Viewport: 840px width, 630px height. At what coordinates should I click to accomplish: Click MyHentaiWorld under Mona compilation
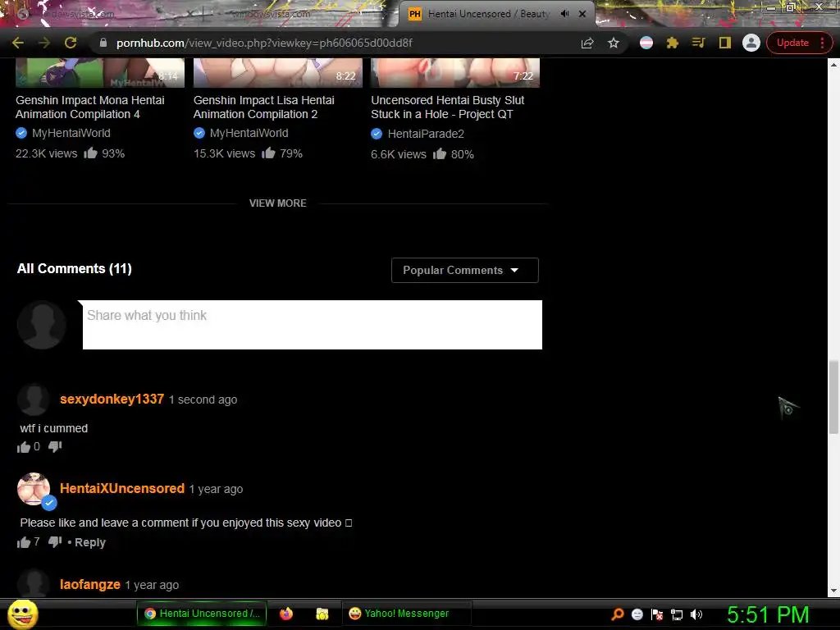(71, 133)
